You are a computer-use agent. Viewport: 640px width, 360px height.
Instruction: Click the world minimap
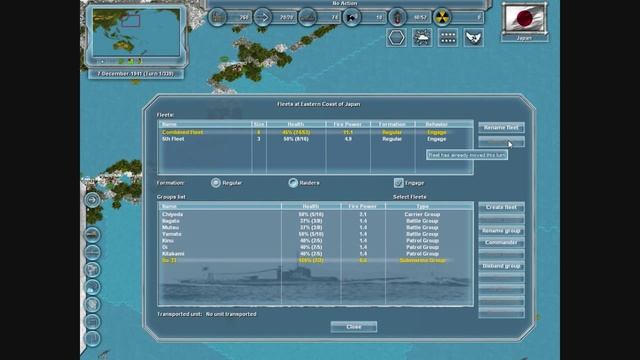tap(136, 33)
